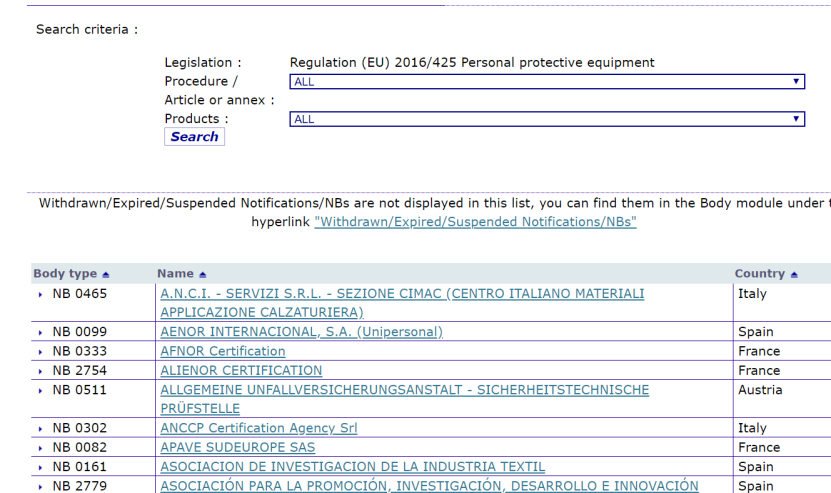
Task: Expand row arrow for NB 0302
Action: click(x=40, y=429)
